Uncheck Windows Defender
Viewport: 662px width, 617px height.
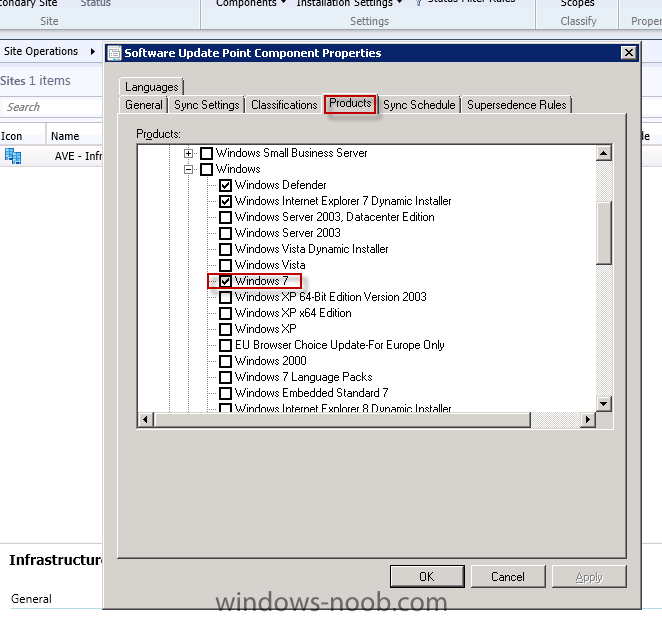pos(225,185)
